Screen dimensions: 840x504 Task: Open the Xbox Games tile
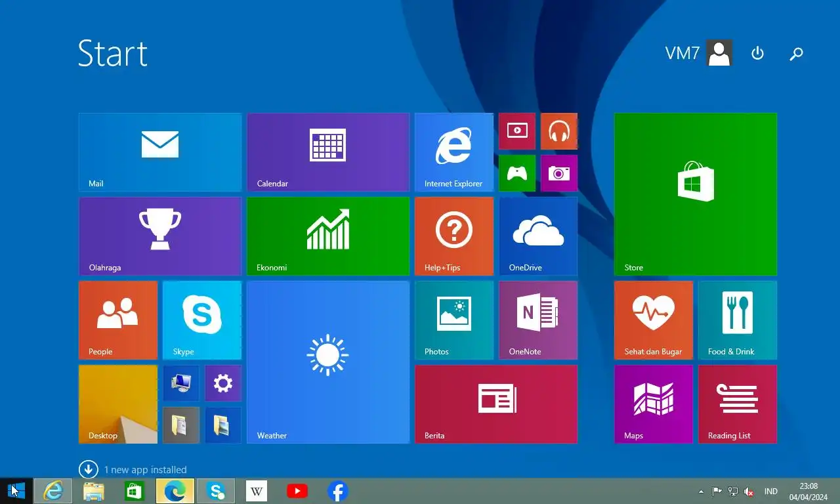(517, 173)
